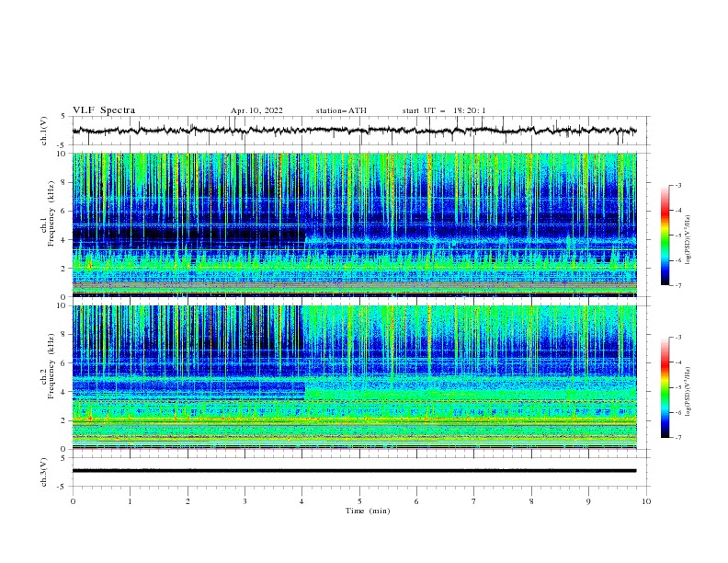Click the time axis tick label "7"
Image resolution: width=728 pixels, height=563 pixels.
(474, 501)
